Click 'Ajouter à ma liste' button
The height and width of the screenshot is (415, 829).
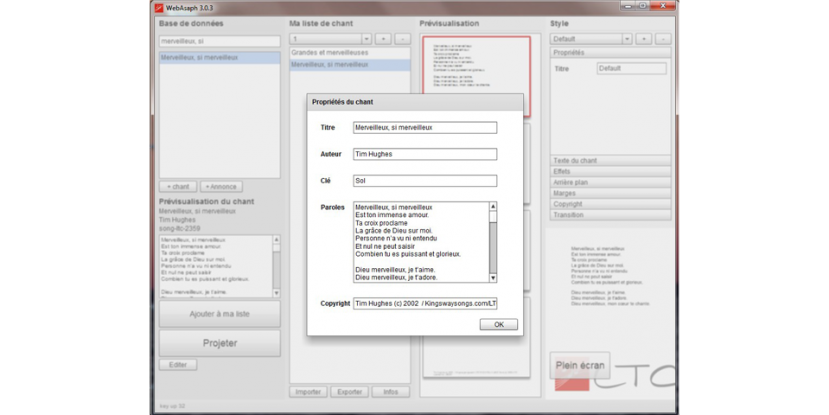pos(219,314)
